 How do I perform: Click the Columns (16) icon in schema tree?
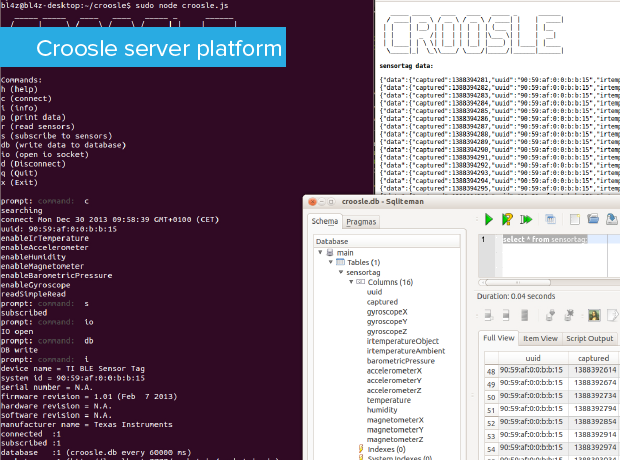coord(360,282)
